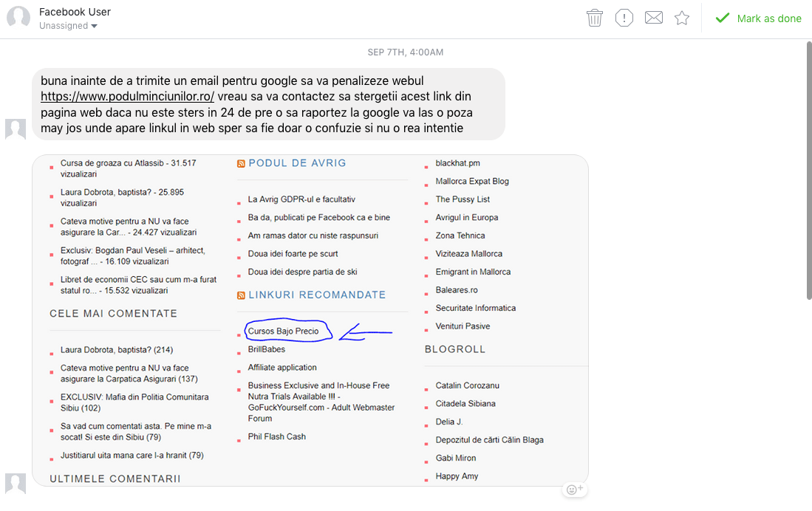Screen dimensions: 812x511
Task: Click Linkuri Recomandate heading in the image
Action: (317, 295)
